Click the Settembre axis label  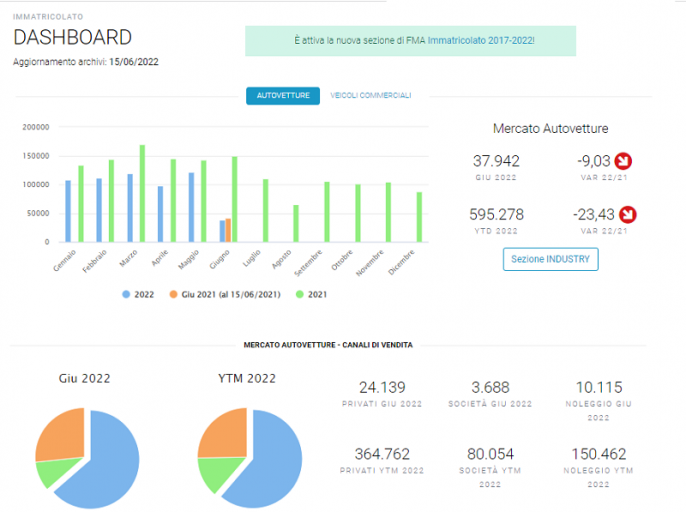308,263
